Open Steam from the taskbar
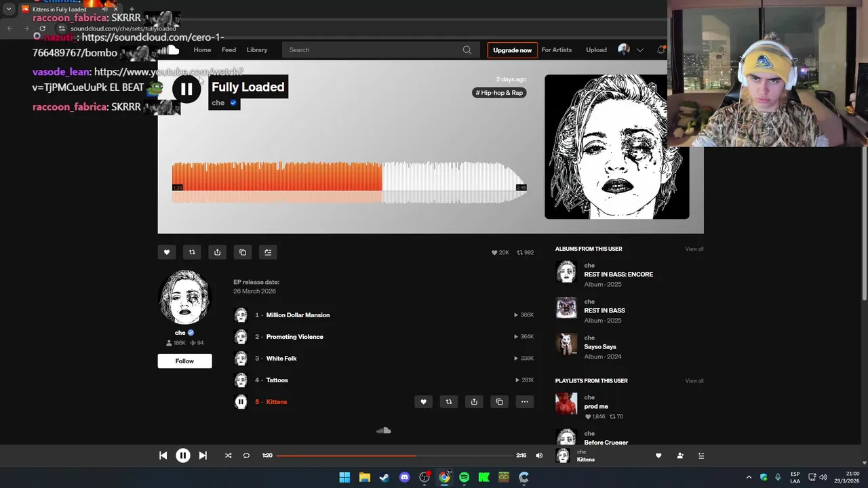 tap(384, 477)
